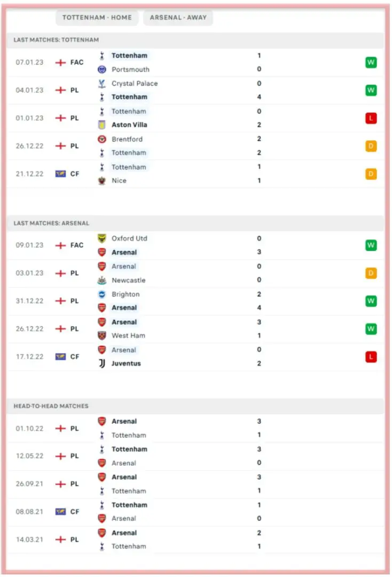Click the red L badge for Juventus match
This screenshot has height=577, width=392.
(371, 356)
